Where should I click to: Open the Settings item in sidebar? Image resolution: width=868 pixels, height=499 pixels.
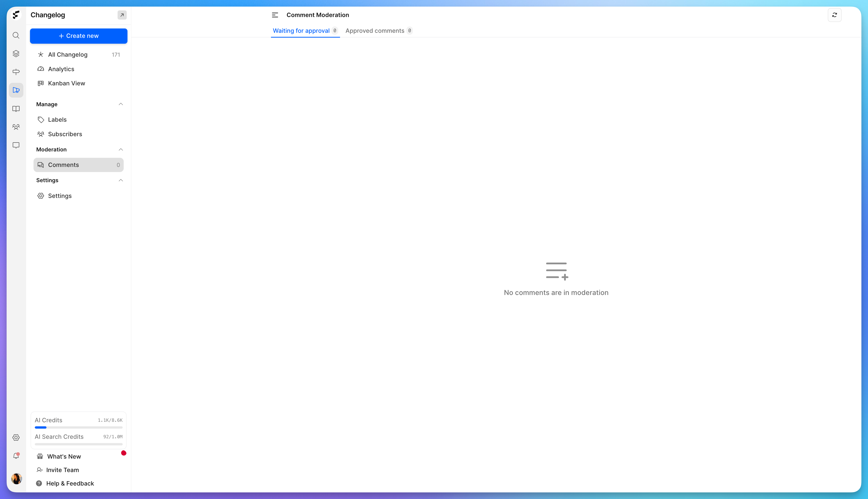click(x=78, y=196)
